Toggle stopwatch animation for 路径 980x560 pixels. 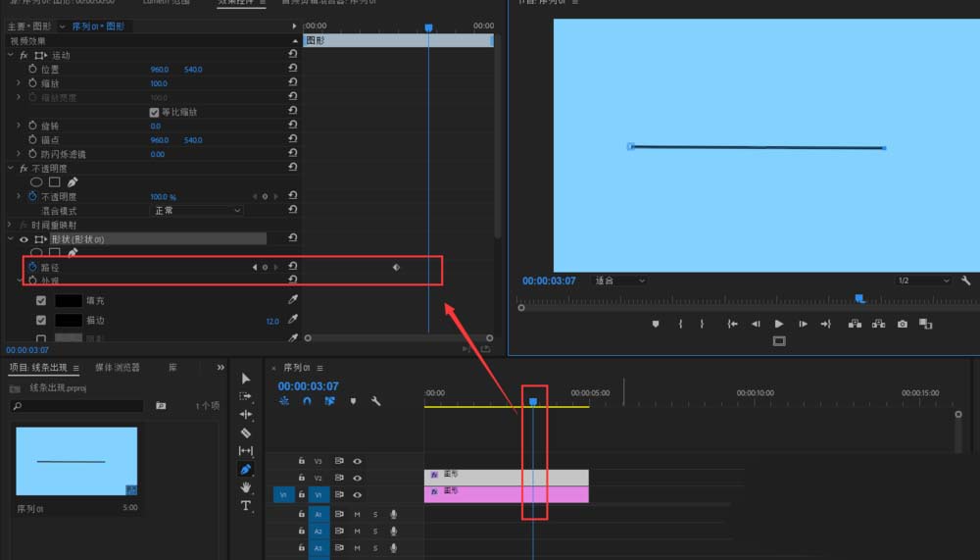(x=32, y=267)
